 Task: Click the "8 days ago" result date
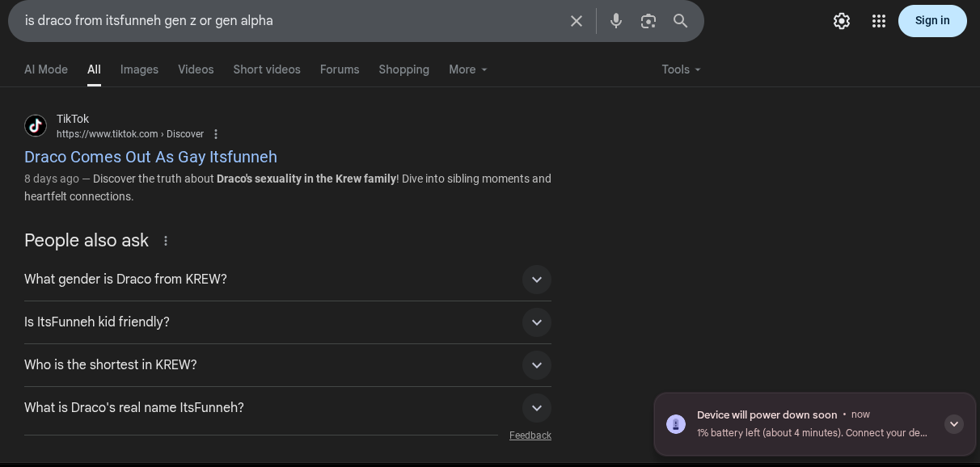click(x=52, y=179)
